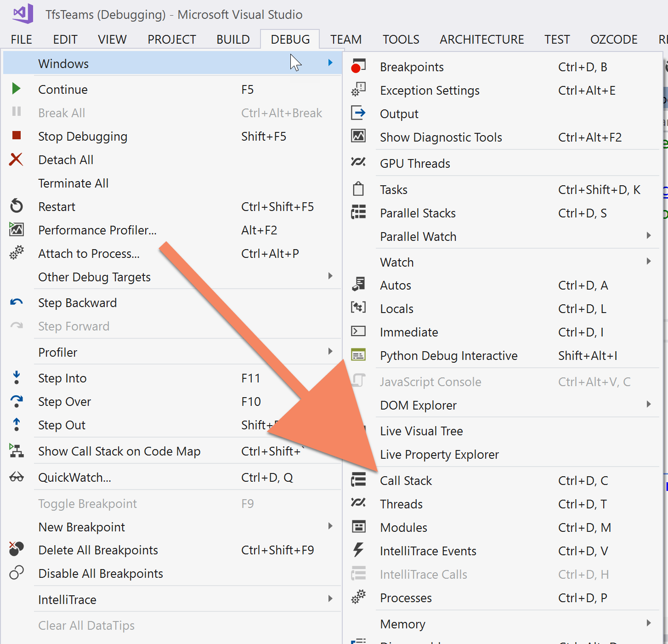The image size is (668, 644).
Task: Select the Tasks menu entry label
Action: (394, 190)
